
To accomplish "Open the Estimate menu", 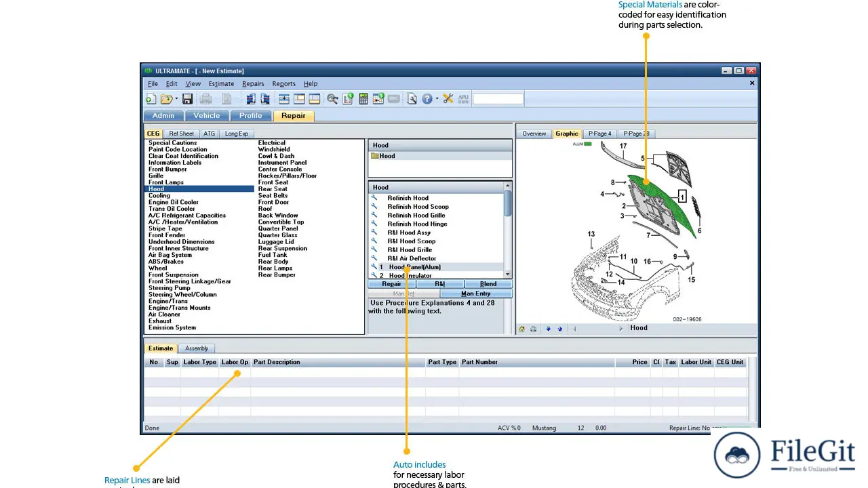I will pos(221,84).
